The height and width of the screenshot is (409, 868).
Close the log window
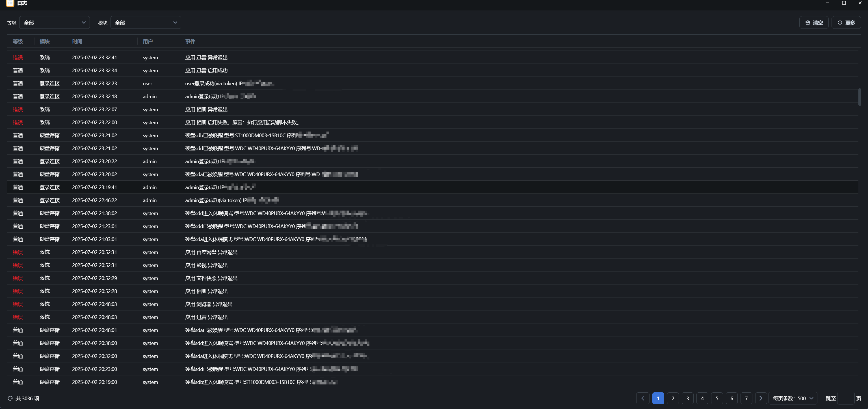pyautogui.click(x=860, y=3)
